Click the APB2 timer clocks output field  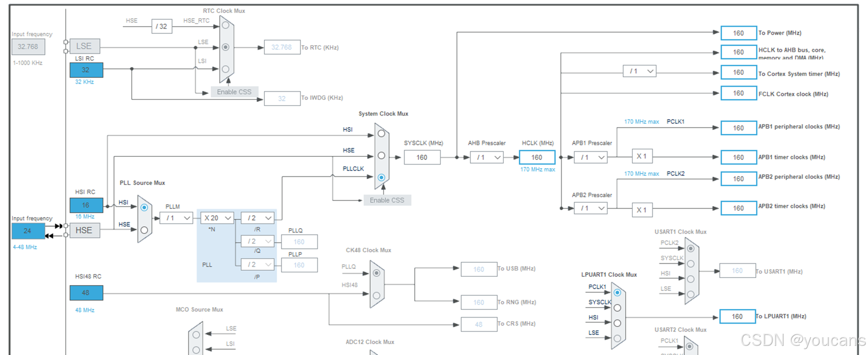pyautogui.click(x=739, y=208)
